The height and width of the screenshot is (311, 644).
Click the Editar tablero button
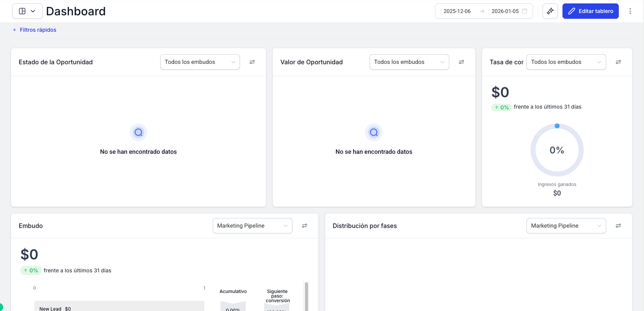pyautogui.click(x=590, y=11)
